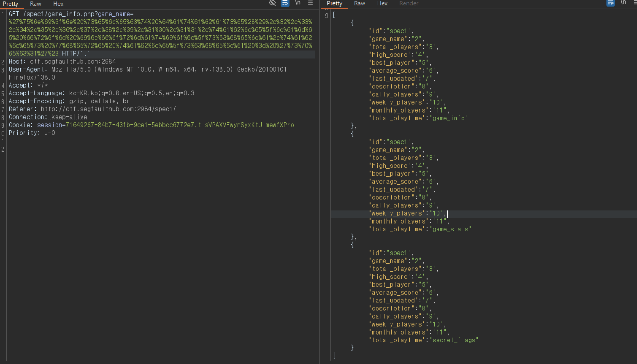Show non-printable \n characters in response panel
637x364 pixels.
[623, 3]
